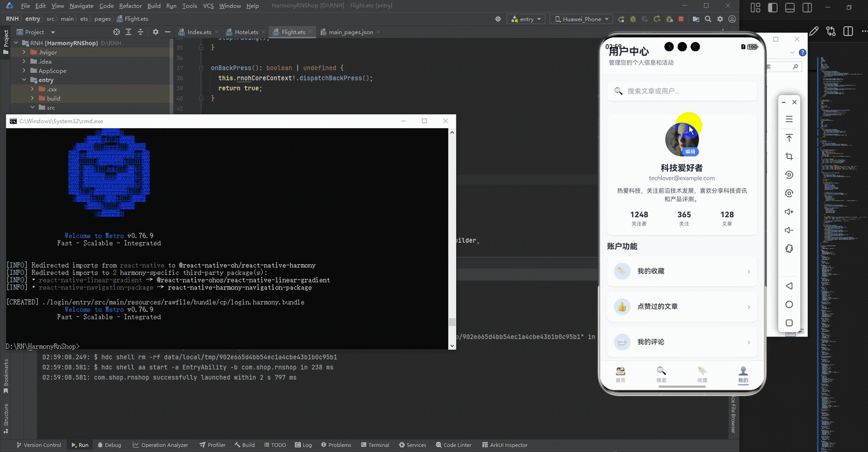Click emulator Recents square button
This screenshot has height=452, width=868.
789,323
